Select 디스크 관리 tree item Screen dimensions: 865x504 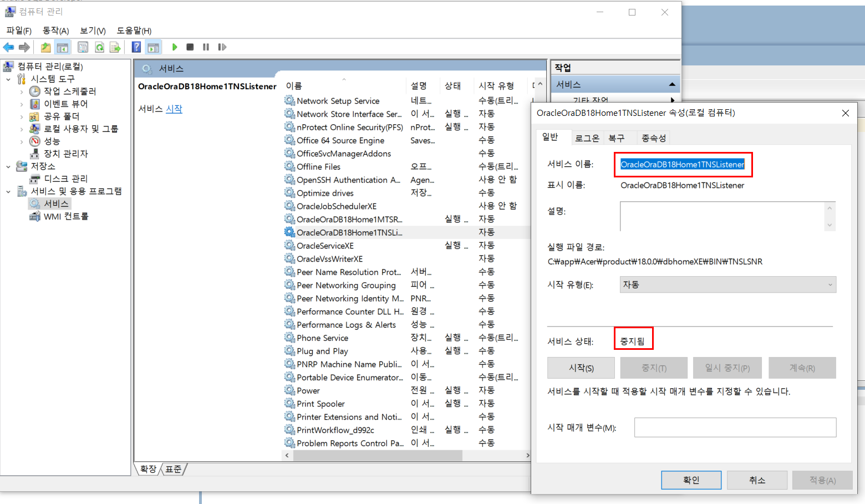click(x=66, y=179)
